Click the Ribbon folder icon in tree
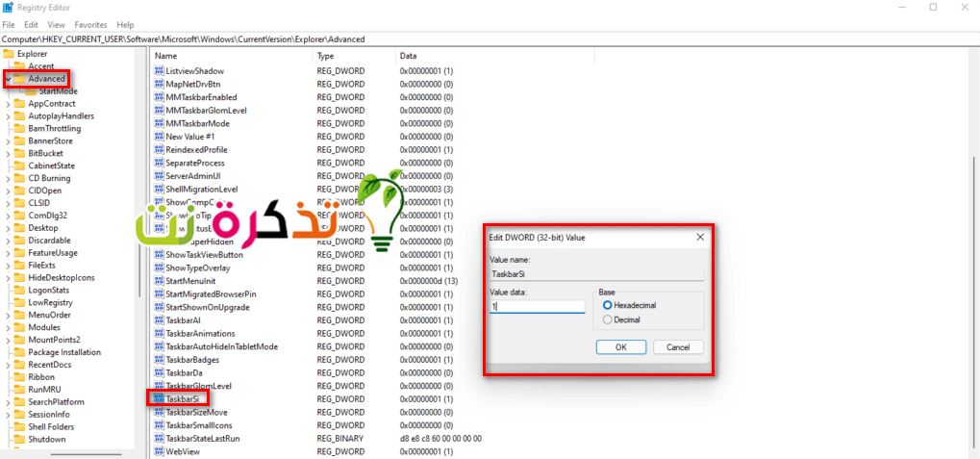 click(18, 377)
